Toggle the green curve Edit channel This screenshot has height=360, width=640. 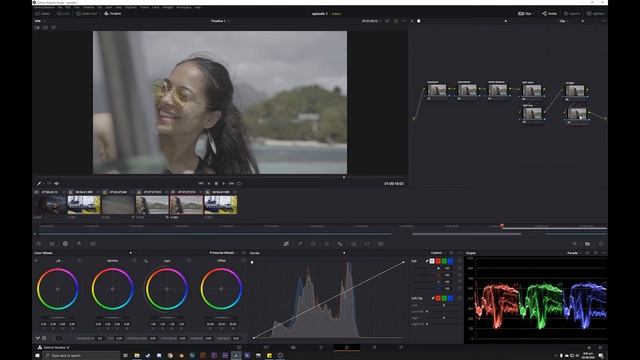pos(444,261)
